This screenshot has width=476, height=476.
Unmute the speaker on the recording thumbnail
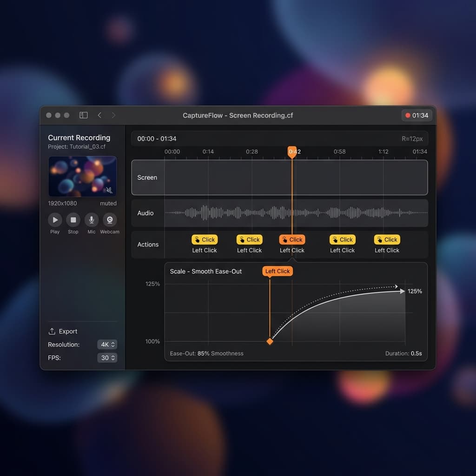pos(109,191)
